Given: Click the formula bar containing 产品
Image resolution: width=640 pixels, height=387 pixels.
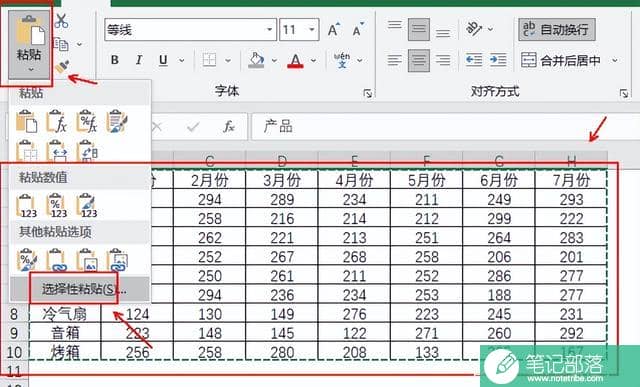Looking at the screenshot, I should coord(445,127).
